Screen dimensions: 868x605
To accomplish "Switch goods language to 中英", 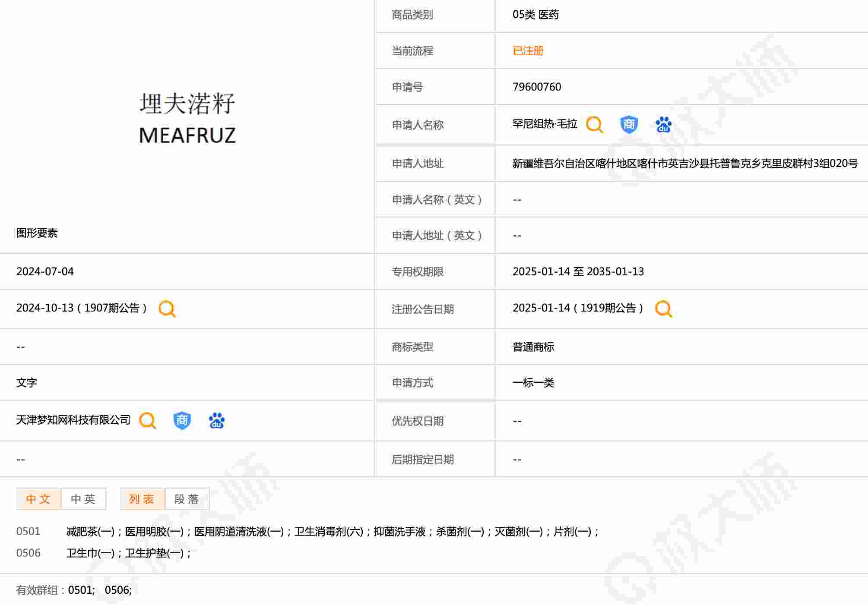I will 83,499.
